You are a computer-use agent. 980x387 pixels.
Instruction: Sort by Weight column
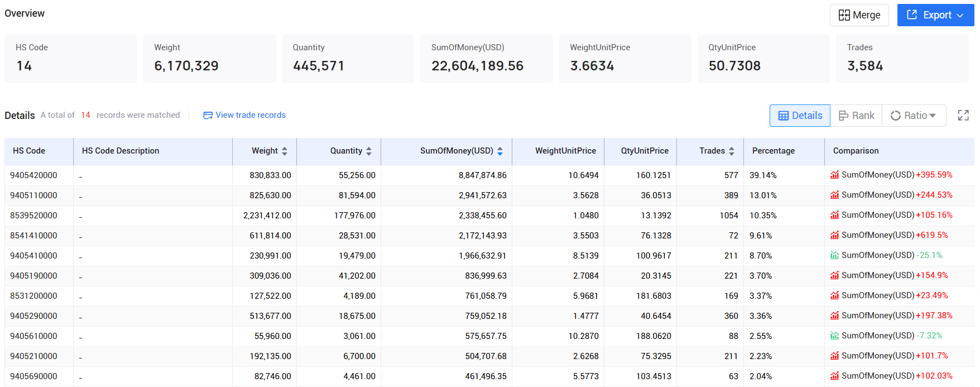tap(285, 151)
